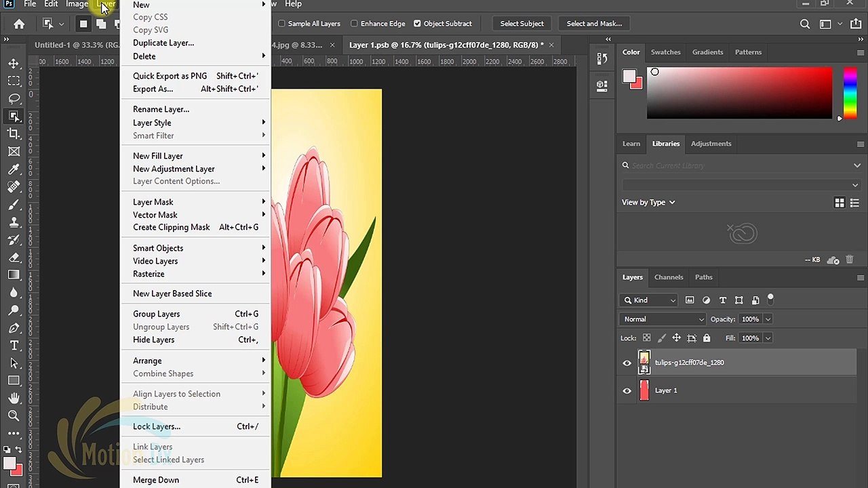
Task: Select the Crop tool
Action: [x=14, y=134]
